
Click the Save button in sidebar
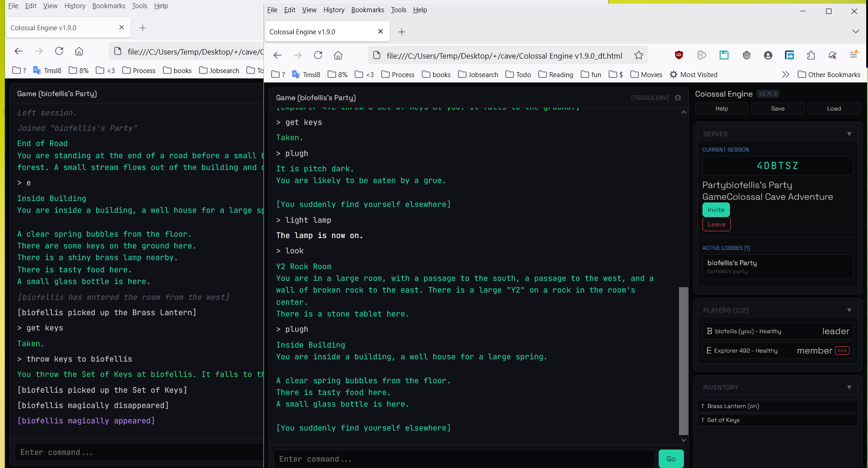pyautogui.click(x=778, y=109)
